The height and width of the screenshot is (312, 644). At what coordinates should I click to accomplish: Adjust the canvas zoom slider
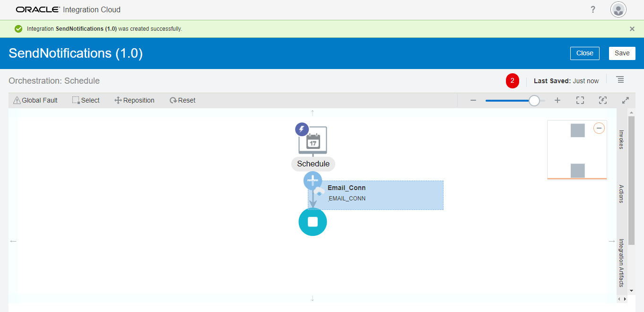(534, 100)
